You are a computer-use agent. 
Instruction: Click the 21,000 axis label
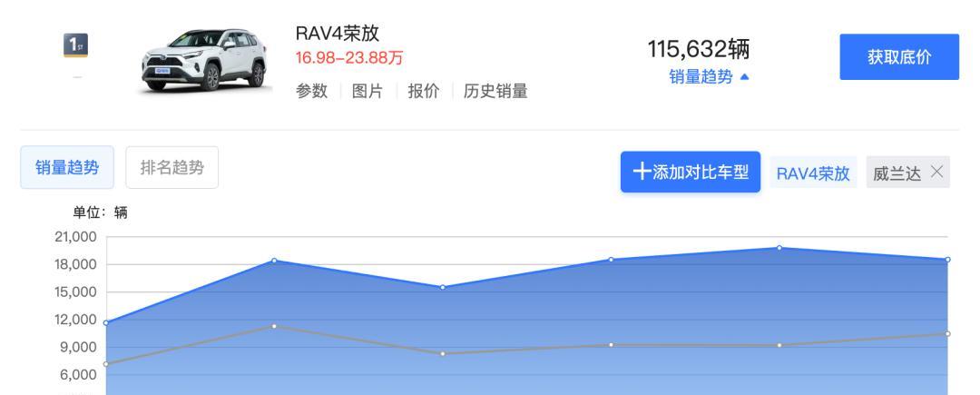pyautogui.click(x=75, y=237)
